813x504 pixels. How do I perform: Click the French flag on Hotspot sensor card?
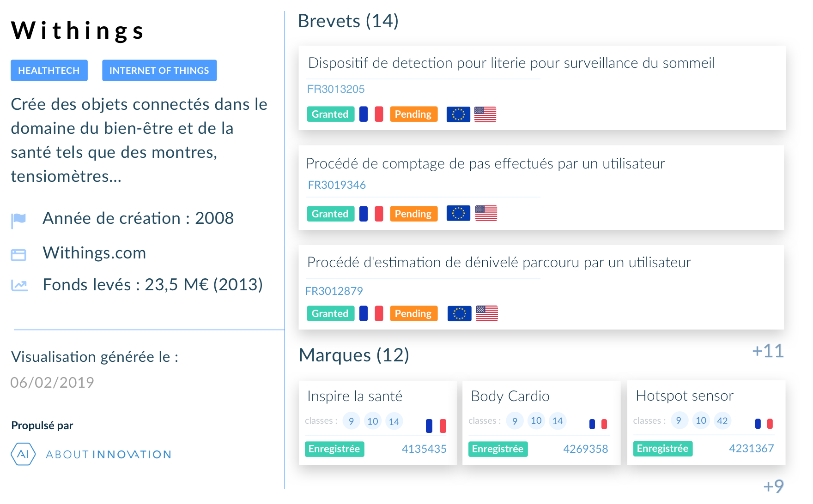click(x=764, y=424)
